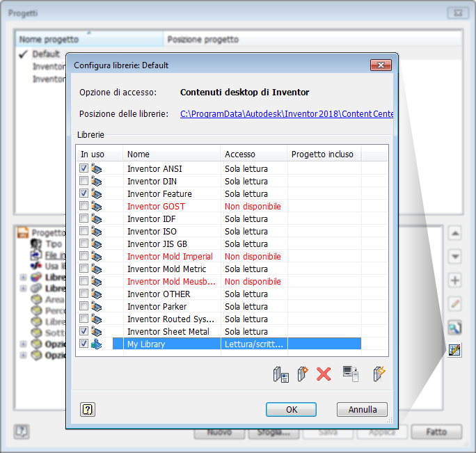Click the plus add icon in Progetti
The width and height of the screenshot is (476, 453).
(x=454, y=280)
